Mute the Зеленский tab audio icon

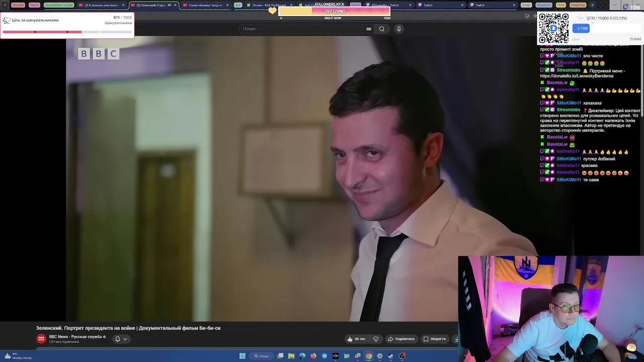[x=169, y=5]
